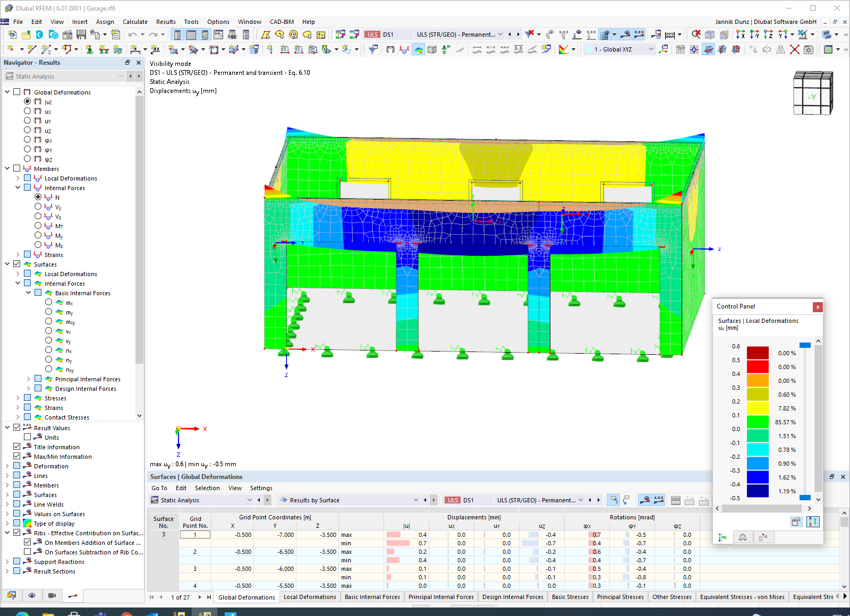Click the Save model icon in toolbar
850x616 pixels.
point(81,35)
